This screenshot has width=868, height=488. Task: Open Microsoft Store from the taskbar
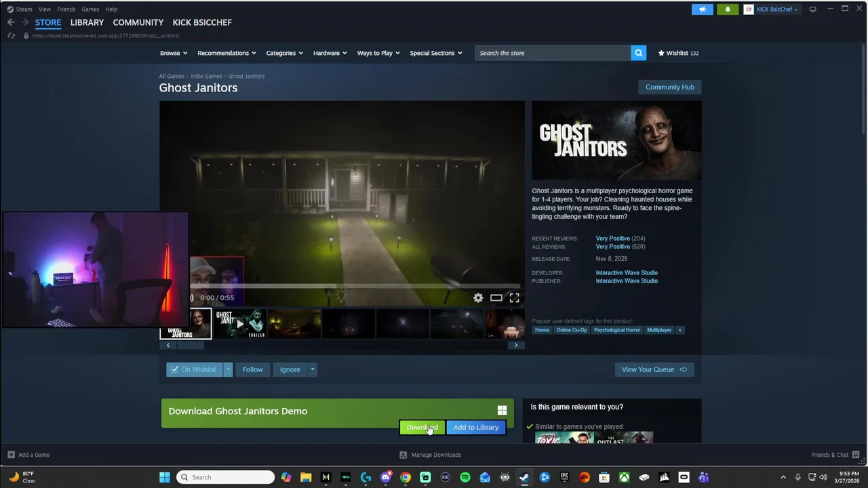tap(604, 477)
